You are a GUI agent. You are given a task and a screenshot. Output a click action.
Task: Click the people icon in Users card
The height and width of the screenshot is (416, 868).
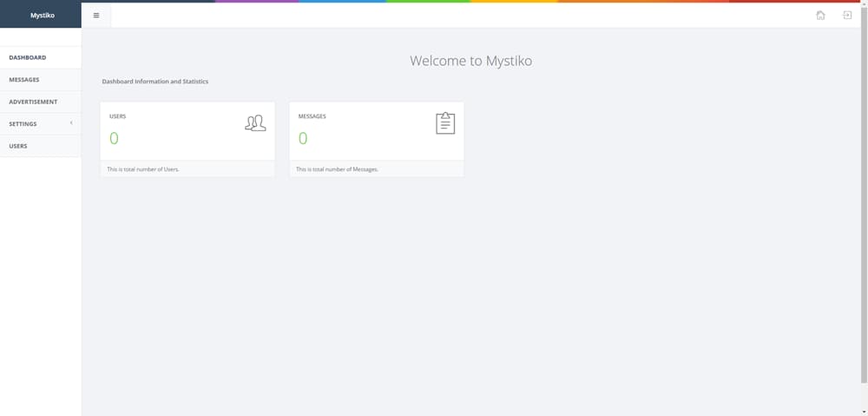tap(255, 123)
